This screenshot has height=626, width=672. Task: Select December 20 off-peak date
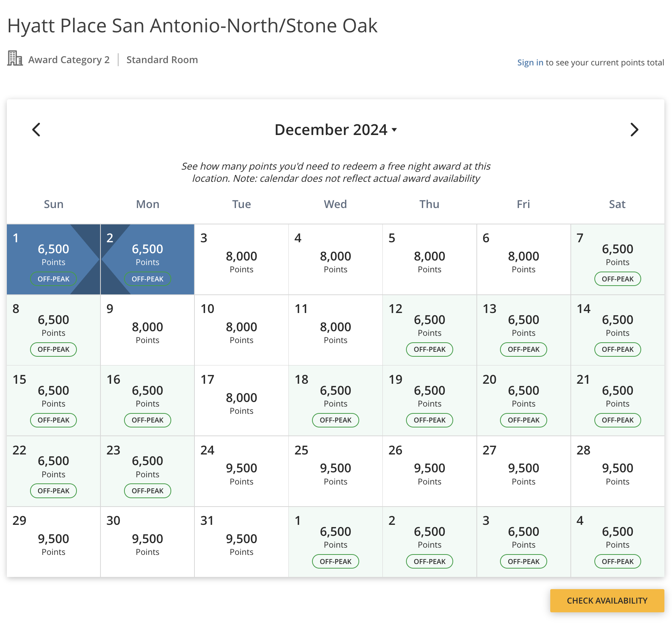[524, 401]
